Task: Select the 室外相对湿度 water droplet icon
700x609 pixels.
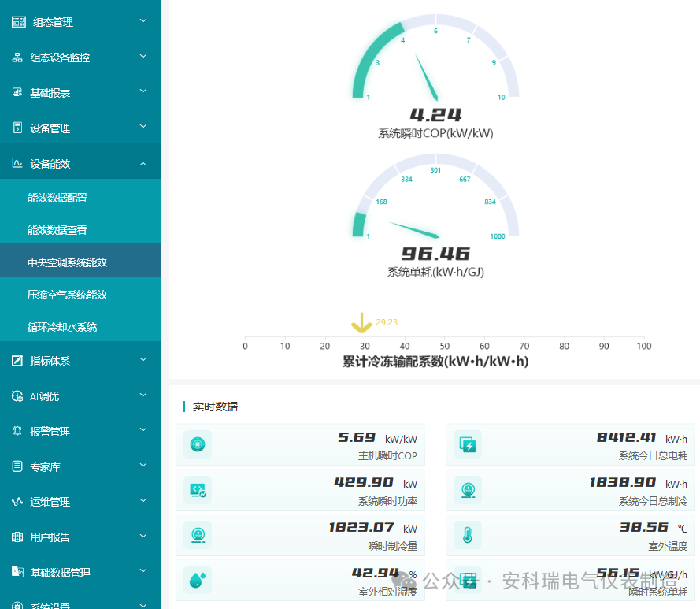Action: (x=197, y=581)
